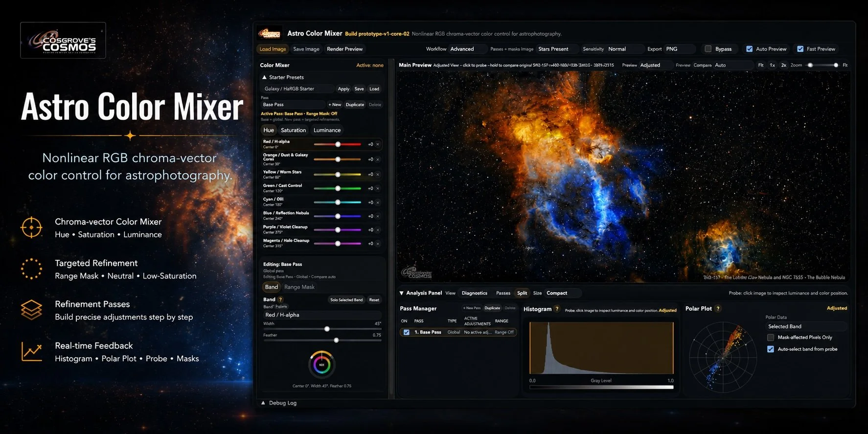Screen dimensions: 868x434
Task: Uncheck Auto-select band from probe
Action: (x=771, y=349)
